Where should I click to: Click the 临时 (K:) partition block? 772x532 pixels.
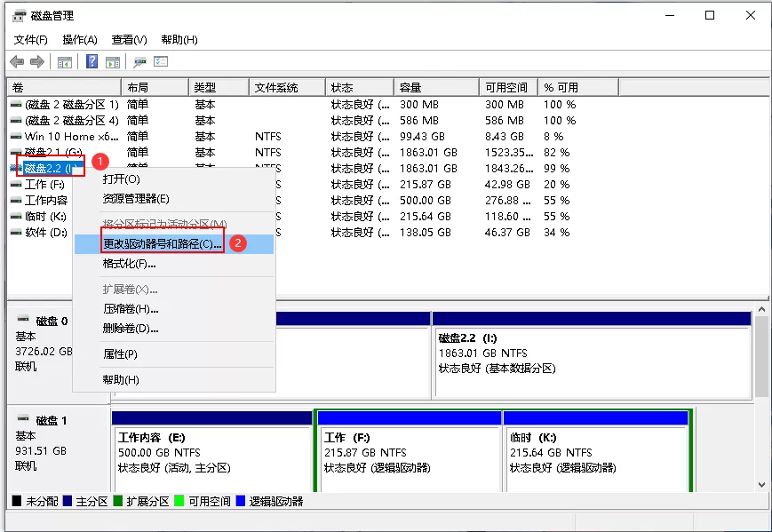[x=595, y=441]
